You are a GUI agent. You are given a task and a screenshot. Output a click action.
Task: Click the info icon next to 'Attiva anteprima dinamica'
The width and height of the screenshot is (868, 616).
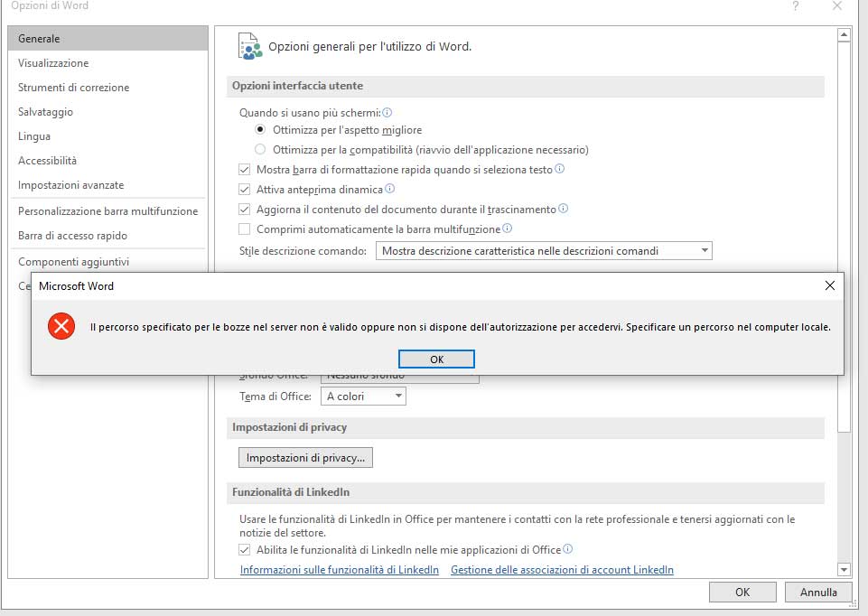click(x=389, y=189)
